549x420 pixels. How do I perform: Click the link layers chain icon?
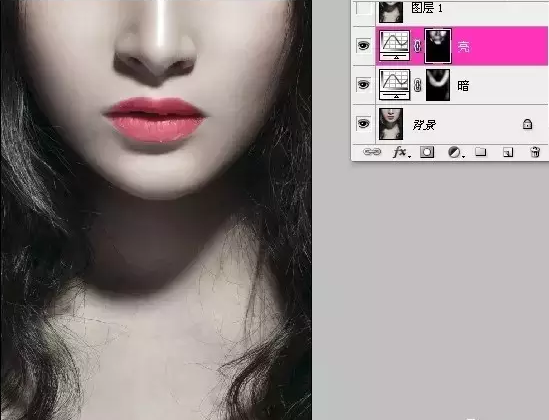point(372,152)
